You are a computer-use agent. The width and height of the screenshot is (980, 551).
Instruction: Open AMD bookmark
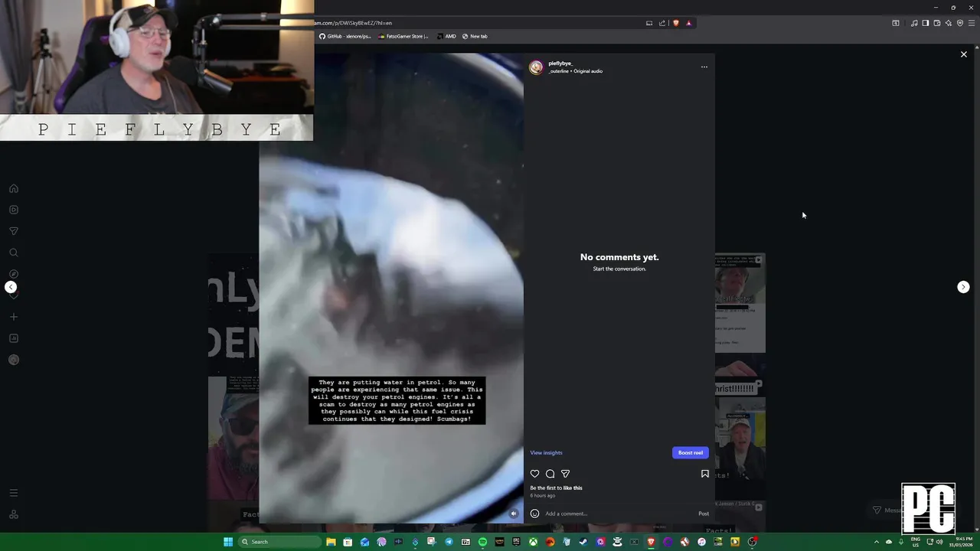click(x=446, y=36)
